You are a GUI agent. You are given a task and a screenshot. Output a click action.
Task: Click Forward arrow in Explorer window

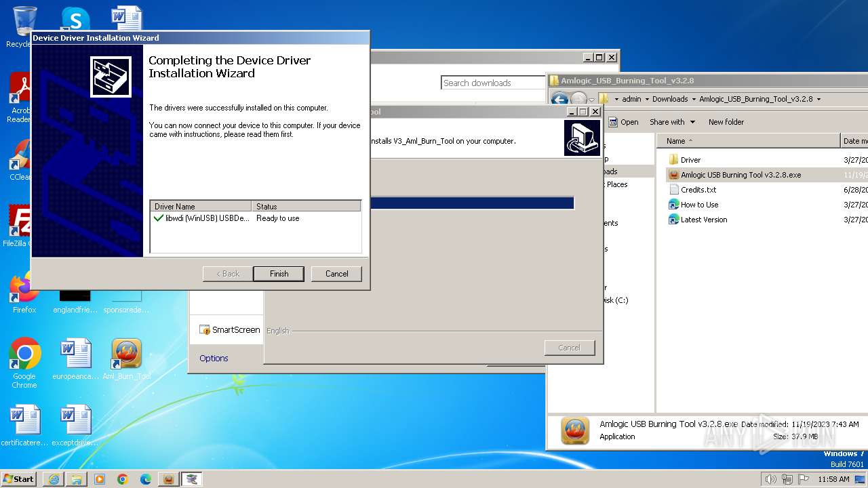click(578, 99)
